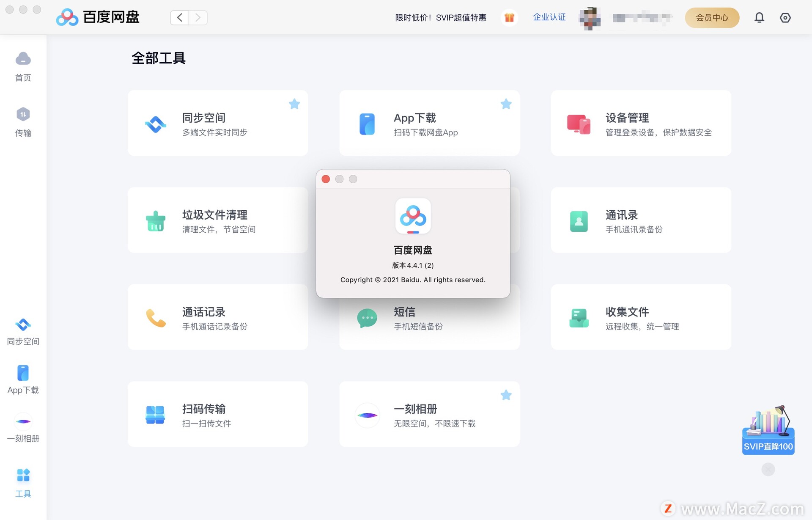Open 垃圾文件清理 card title

215,215
